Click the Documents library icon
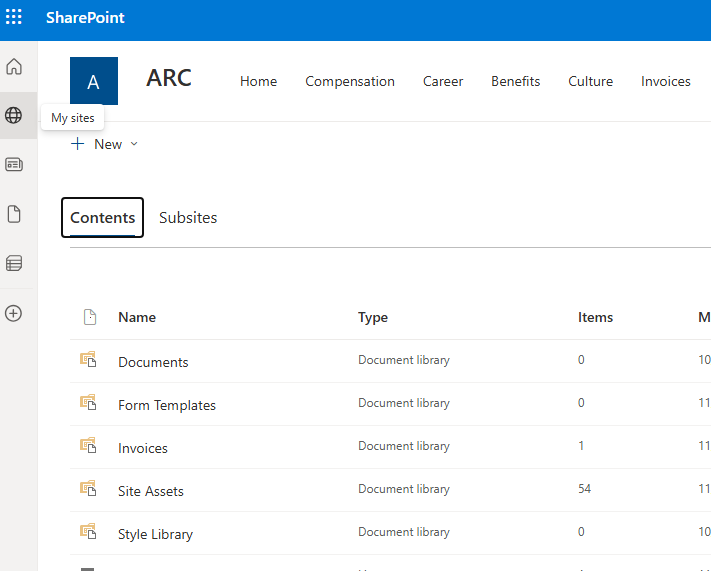Image resolution: width=711 pixels, height=571 pixels. tap(88, 361)
